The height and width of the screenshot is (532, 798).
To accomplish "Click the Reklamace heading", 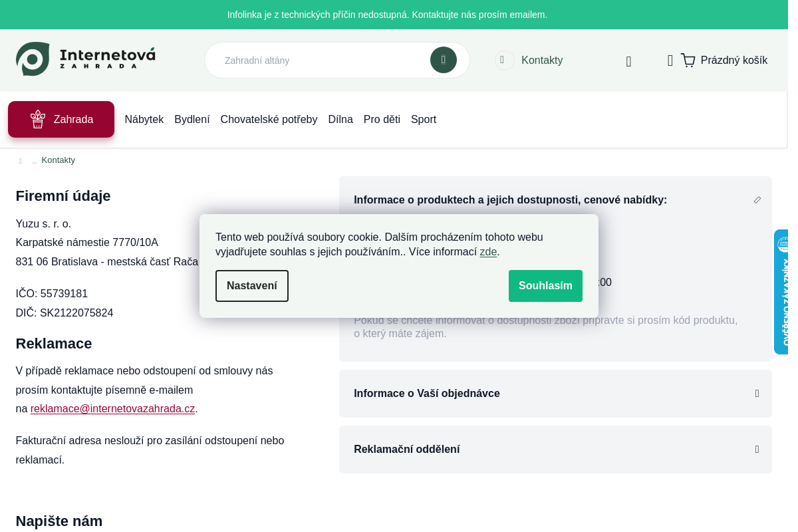I will [x=54, y=344].
